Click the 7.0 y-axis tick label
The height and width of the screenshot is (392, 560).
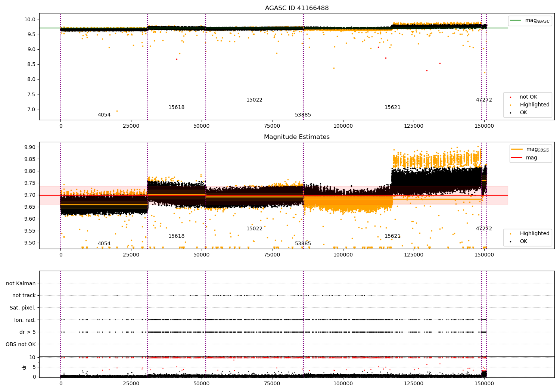[32, 109]
